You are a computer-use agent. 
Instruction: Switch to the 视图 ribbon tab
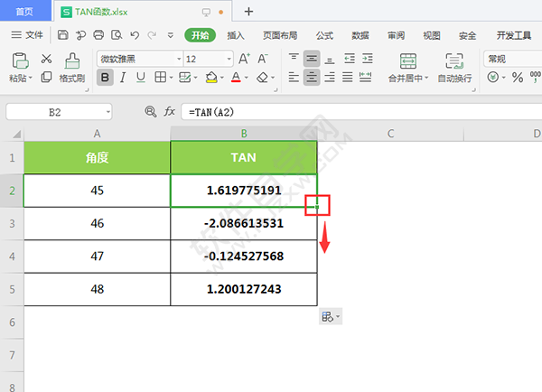(432, 35)
